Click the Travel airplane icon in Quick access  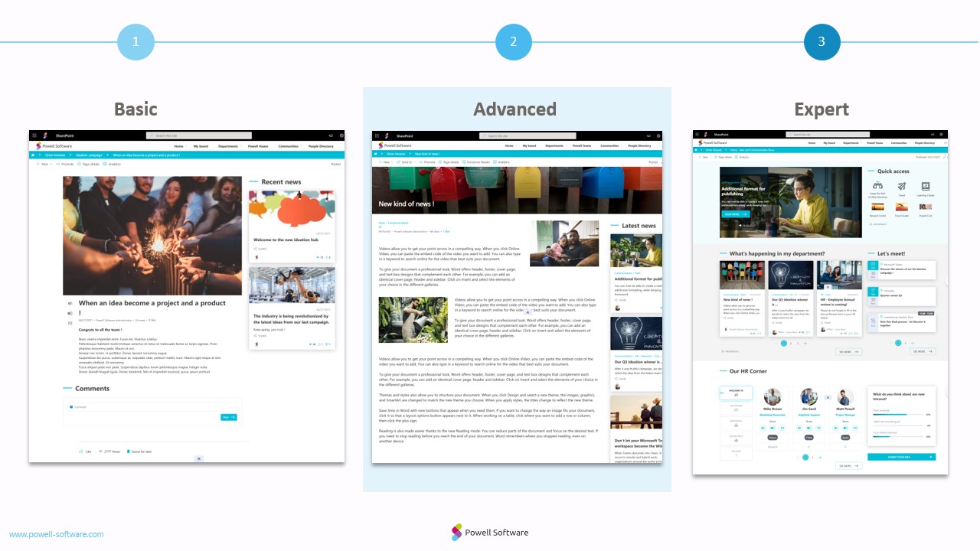tap(902, 186)
